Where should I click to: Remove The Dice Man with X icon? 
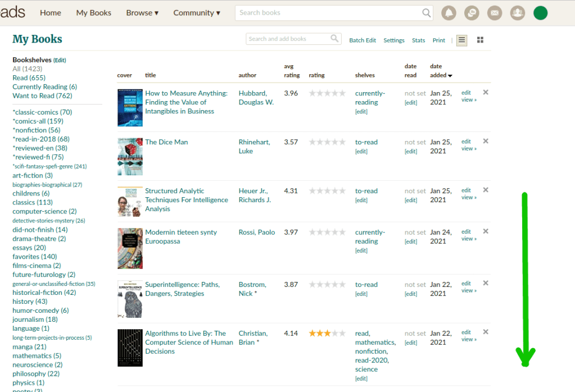(x=486, y=141)
